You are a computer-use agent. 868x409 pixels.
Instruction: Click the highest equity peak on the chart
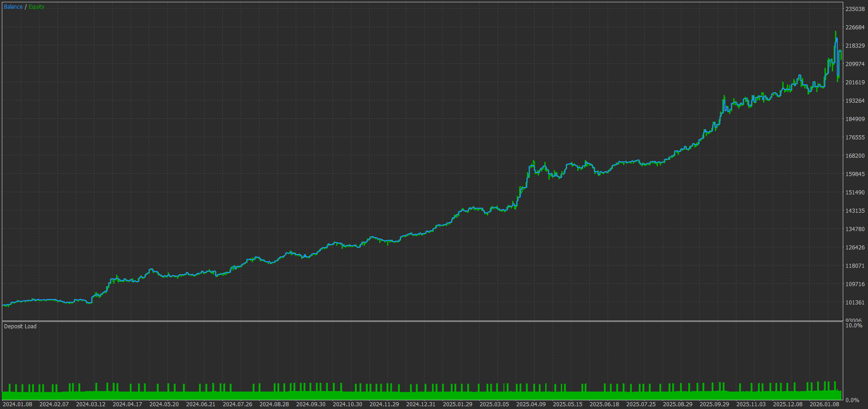coord(835,32)
